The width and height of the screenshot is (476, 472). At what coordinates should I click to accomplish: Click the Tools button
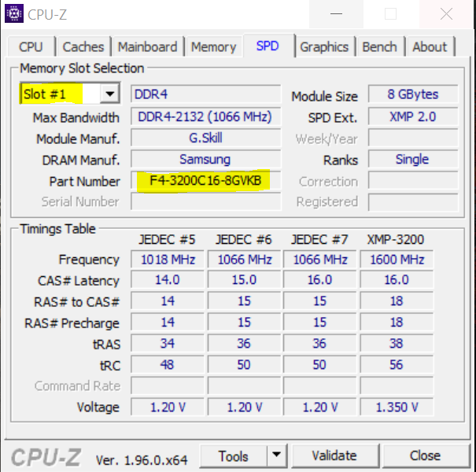(x=234, y=455)
